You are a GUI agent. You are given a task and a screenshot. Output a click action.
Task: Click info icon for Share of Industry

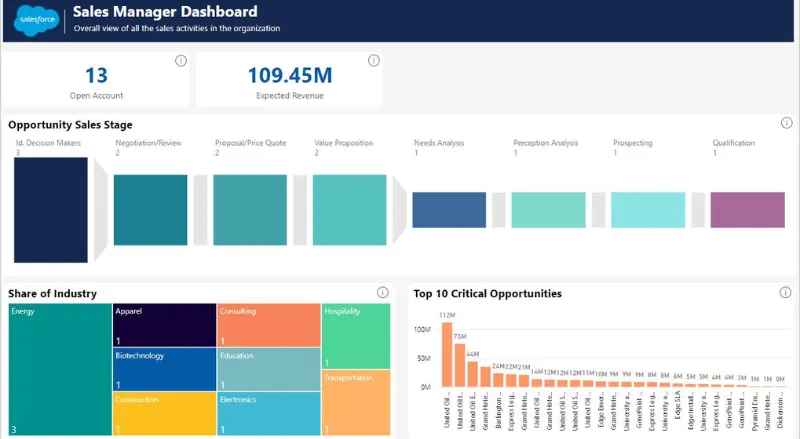point(383,292)
